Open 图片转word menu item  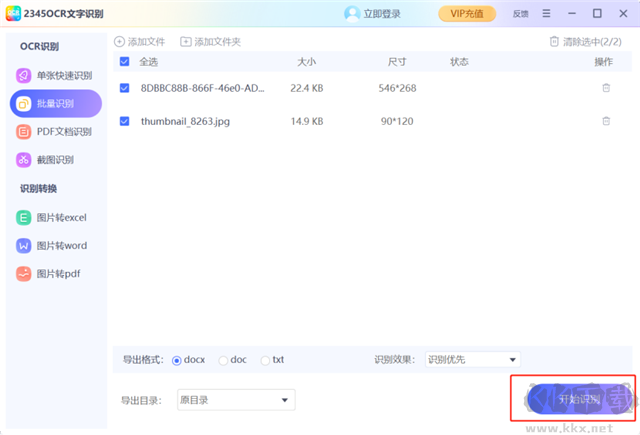56,246
